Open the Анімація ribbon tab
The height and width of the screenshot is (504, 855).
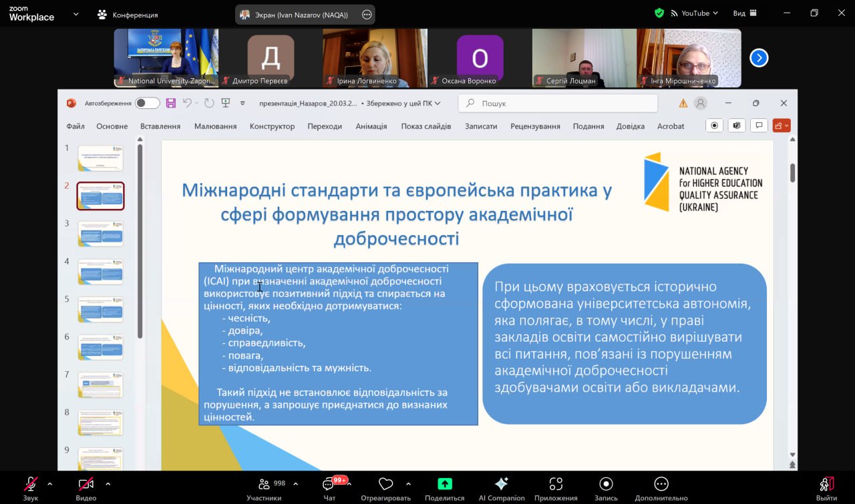point(371,126)
